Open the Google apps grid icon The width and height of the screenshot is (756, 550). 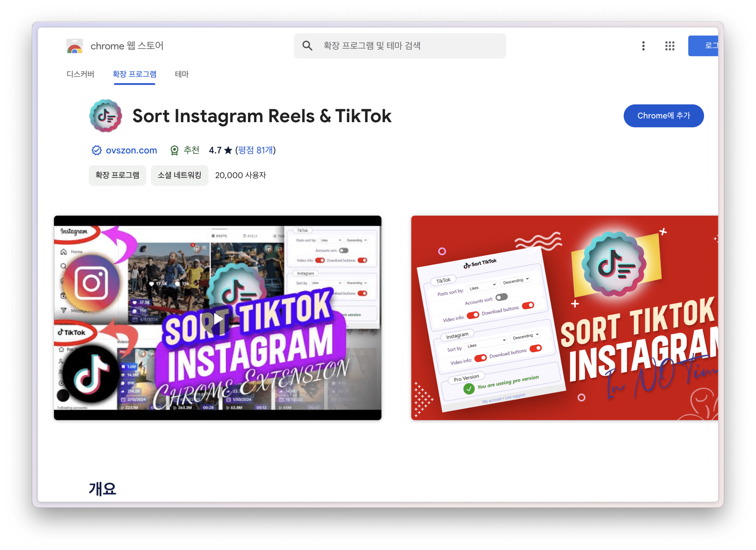(x=669, y=46)
